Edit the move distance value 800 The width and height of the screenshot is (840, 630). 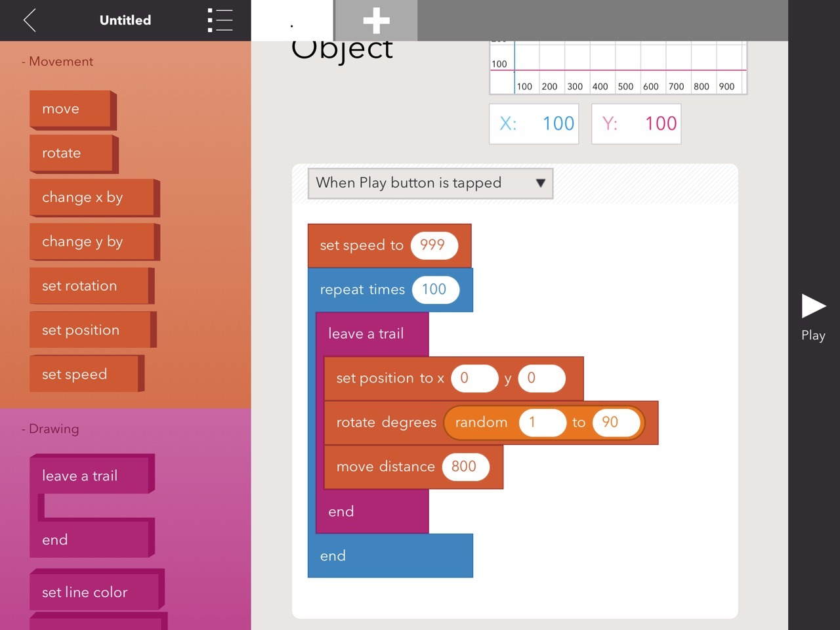(465, 467)
